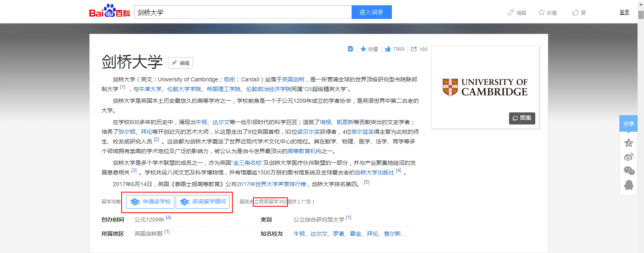This screenshot has width=644, height=253.
Task: Click reference [4] after 剑桥大学出版社
Action: (398, 171)
